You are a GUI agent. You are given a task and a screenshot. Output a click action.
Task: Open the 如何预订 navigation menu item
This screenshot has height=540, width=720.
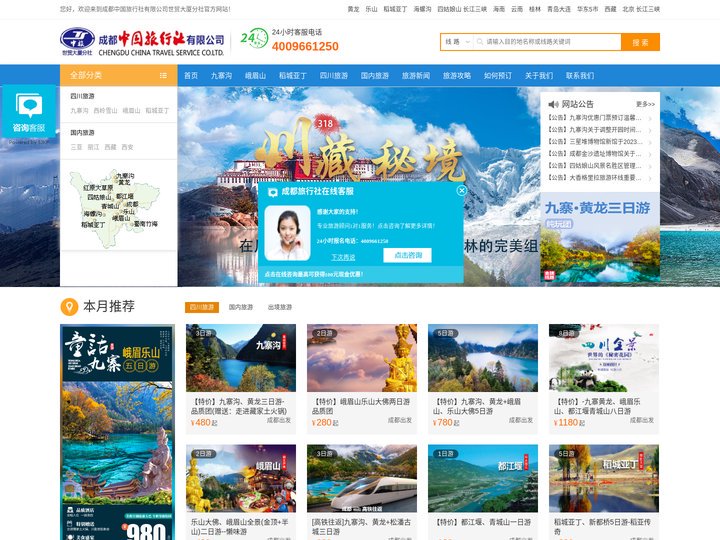tap(498, 76)
